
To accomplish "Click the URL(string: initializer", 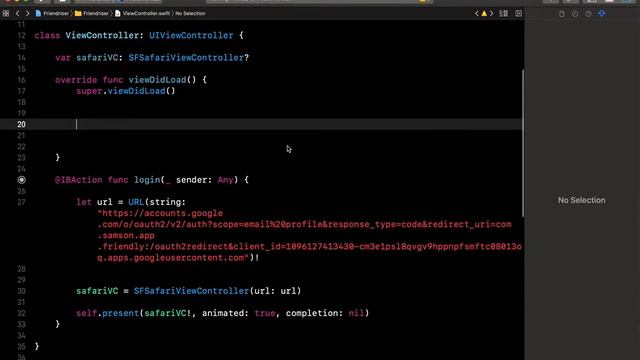I will (x=157, y=202).
